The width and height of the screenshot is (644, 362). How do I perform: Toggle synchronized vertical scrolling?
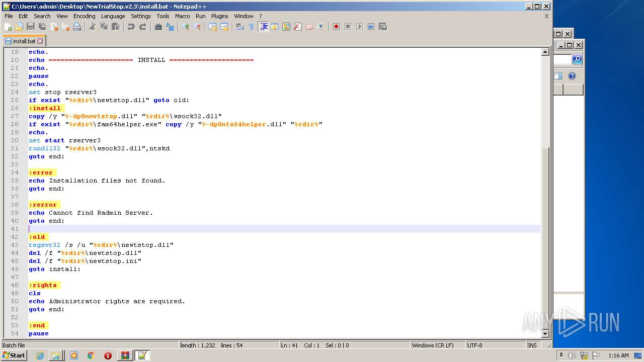click(x=213, y=27)
